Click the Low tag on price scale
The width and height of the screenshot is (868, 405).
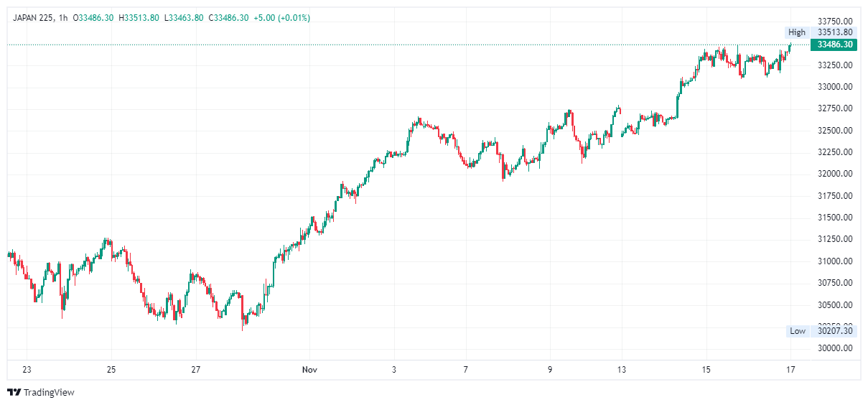[797, 331]
